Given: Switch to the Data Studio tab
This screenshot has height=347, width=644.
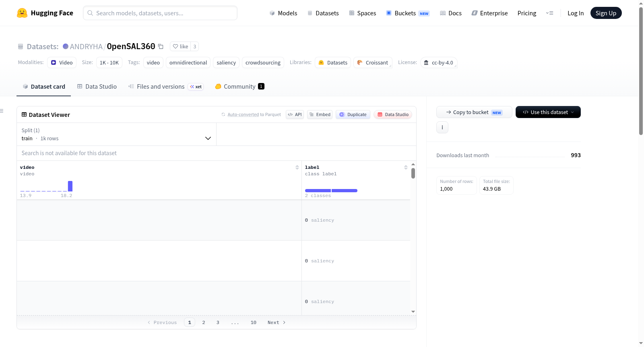Looking at the screenshot, I should point(97,87).
